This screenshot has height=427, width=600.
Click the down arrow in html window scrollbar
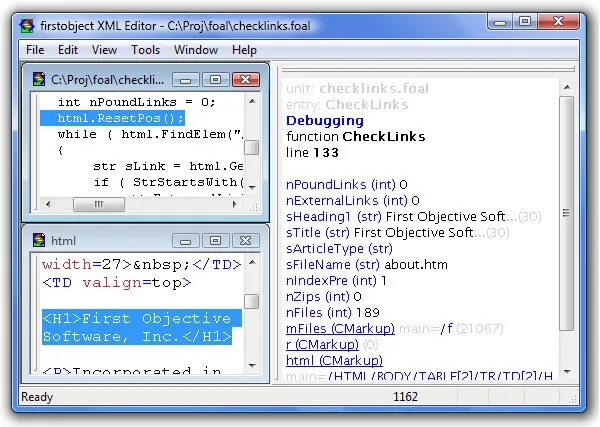[252, 365]
